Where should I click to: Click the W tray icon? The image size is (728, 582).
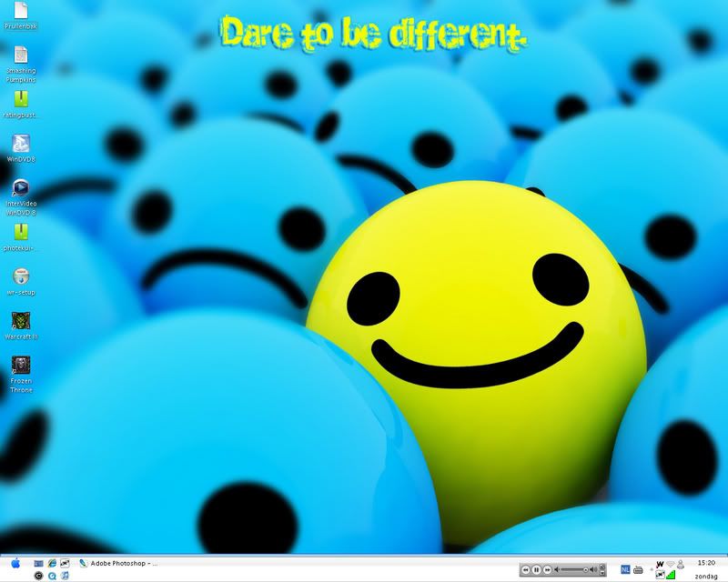coord(660,564)
